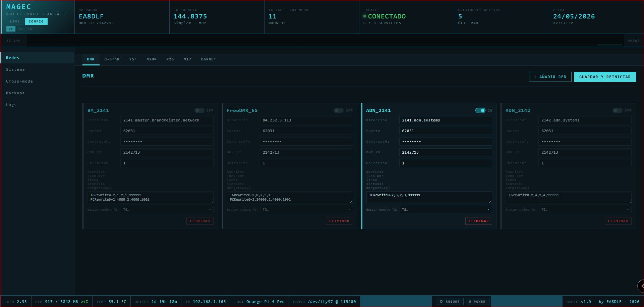Switch to the M17 tab
Viewport: 644px width, 307px height.
click(187, 59)
